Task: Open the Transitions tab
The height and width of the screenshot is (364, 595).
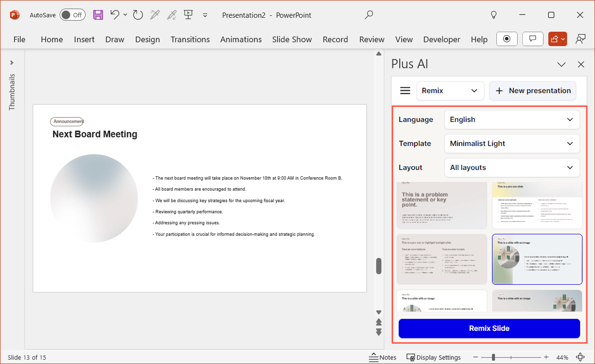Action: click(190, 39)
